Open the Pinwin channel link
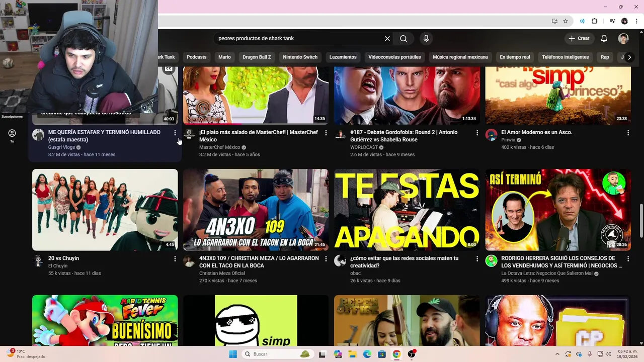The image size is (644, 362). 508,140
